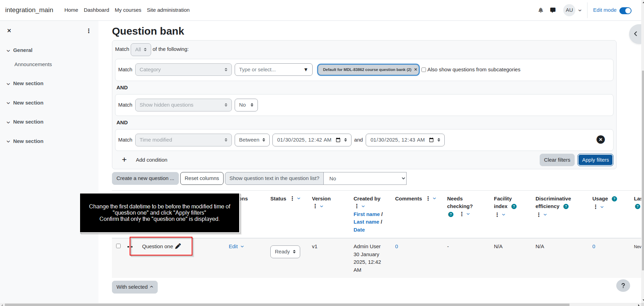Open the messaging drawer icon
This screenshot has width=644, height=306.
[553, 10]
